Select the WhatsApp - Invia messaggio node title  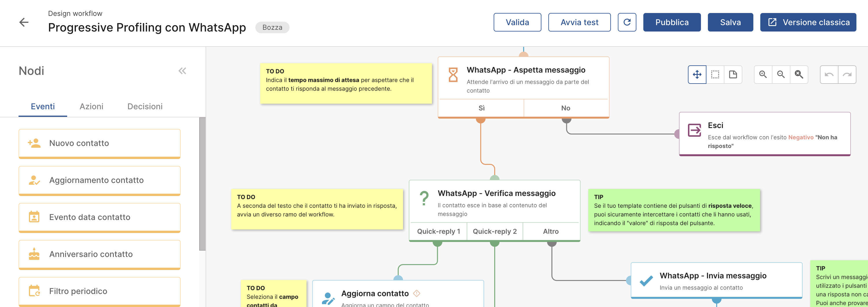(x=713, y=276)
